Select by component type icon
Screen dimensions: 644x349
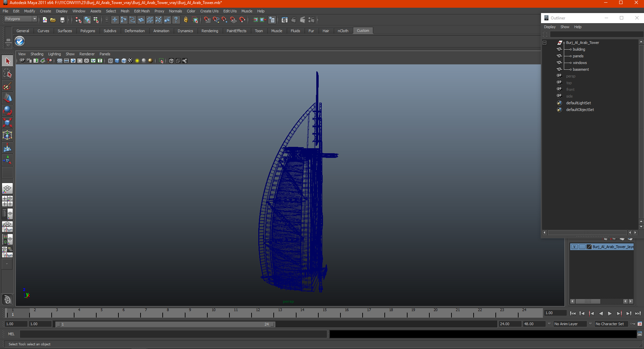click(x=96, y=20)
